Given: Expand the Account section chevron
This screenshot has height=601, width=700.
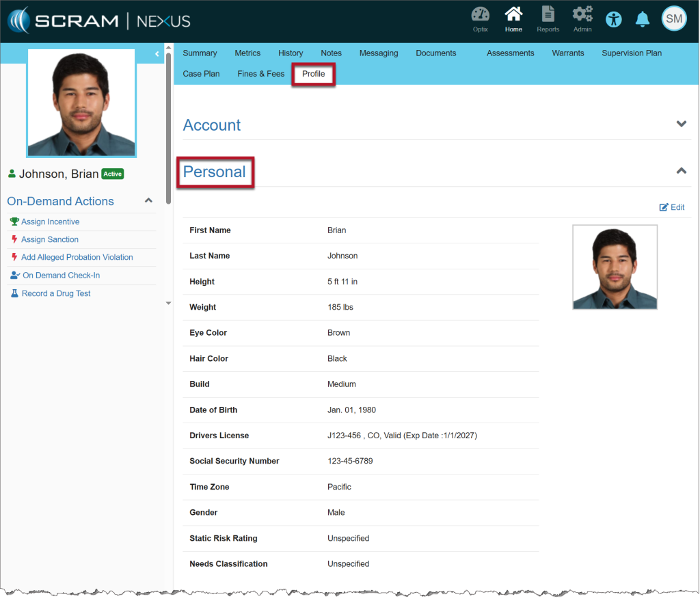Looking at the screenshot, I should 681,124.
